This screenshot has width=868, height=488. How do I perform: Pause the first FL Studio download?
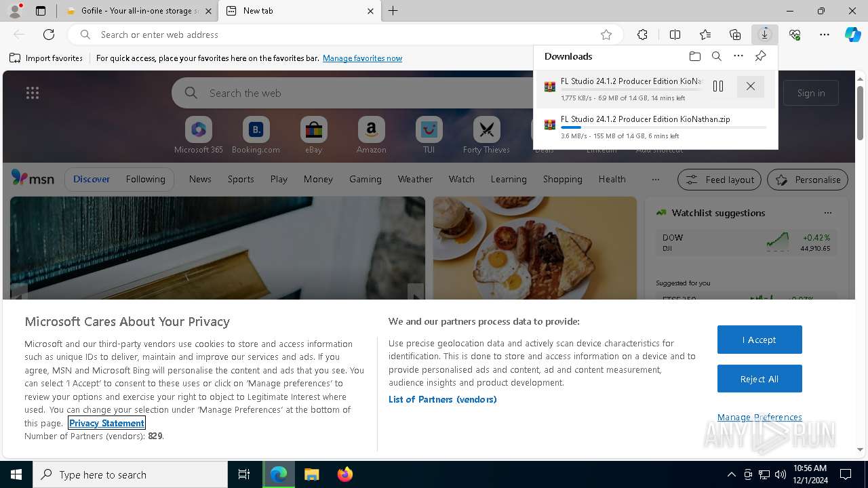coord(718,86)
